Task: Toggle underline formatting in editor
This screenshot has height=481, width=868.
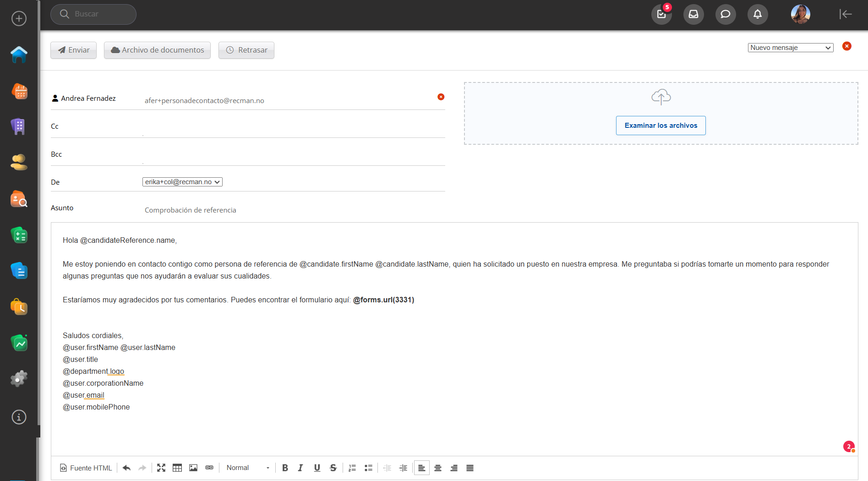Action: coord(317,468)
